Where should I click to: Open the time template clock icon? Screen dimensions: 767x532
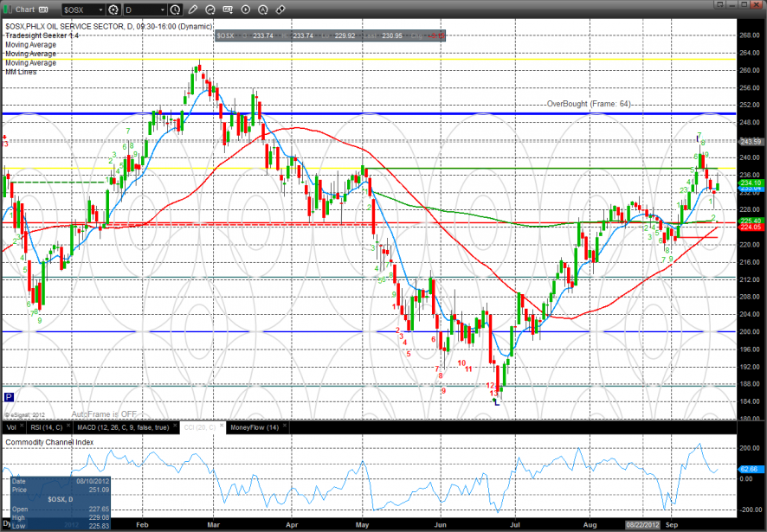click(175, 10)
